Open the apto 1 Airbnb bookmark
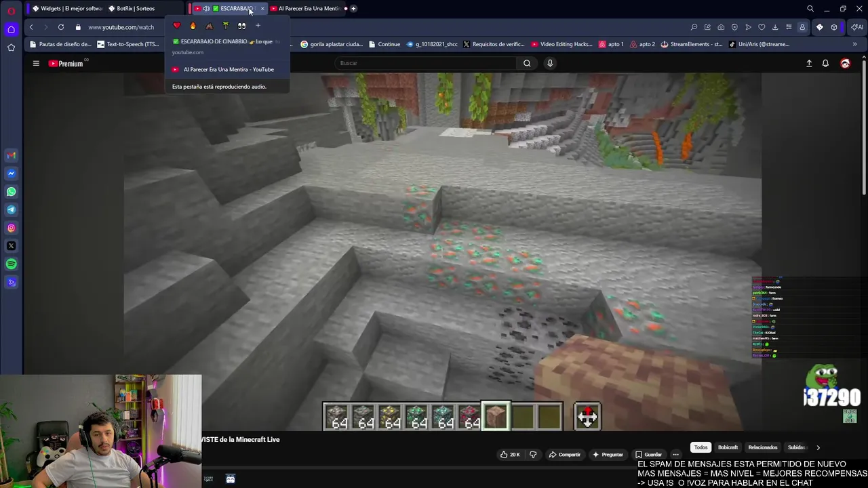The image size is (868, 488). (611, 44)
